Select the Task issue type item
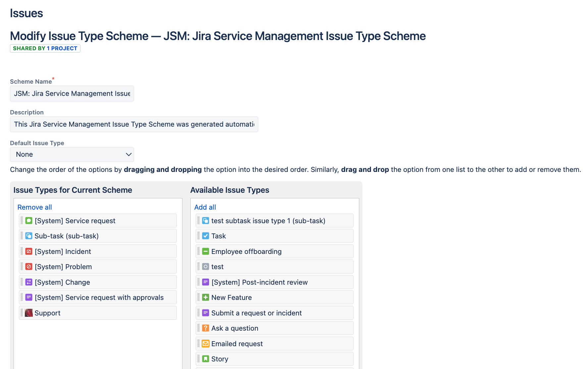This screenshot has width=588, height=369. click(274, 236)
